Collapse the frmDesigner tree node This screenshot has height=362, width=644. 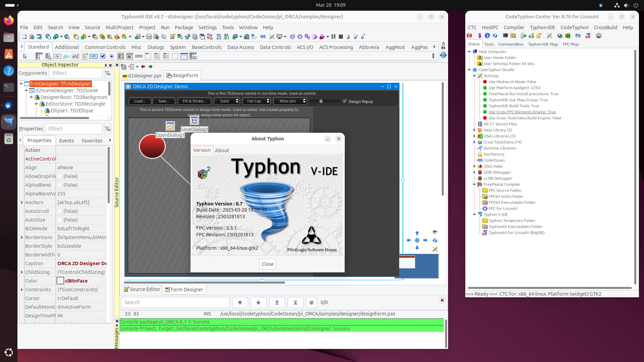coord(21,83)
